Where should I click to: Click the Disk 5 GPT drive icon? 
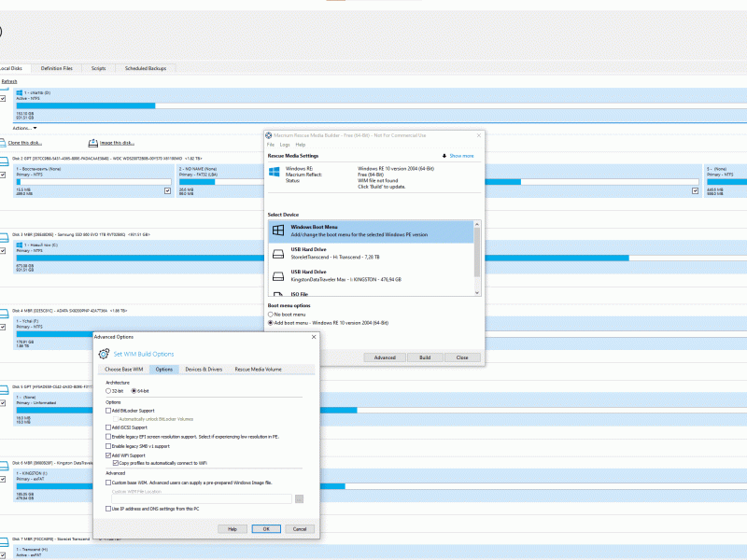(4, 389)
